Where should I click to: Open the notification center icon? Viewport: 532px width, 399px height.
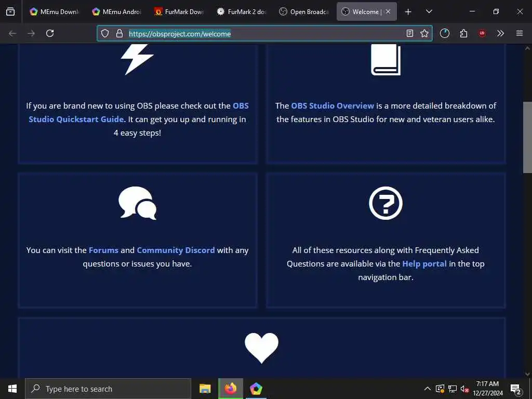515,389
